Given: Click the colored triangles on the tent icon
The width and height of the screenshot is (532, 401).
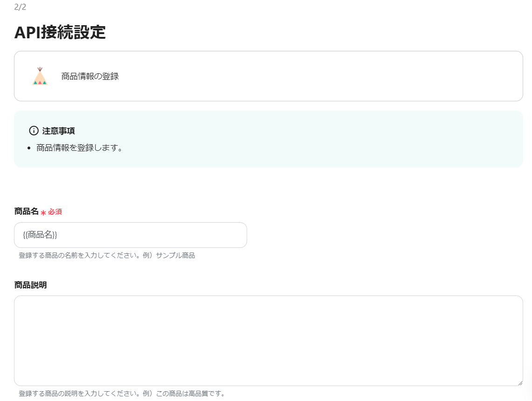Looking at the screenshot, I should (x=40, y=82).
